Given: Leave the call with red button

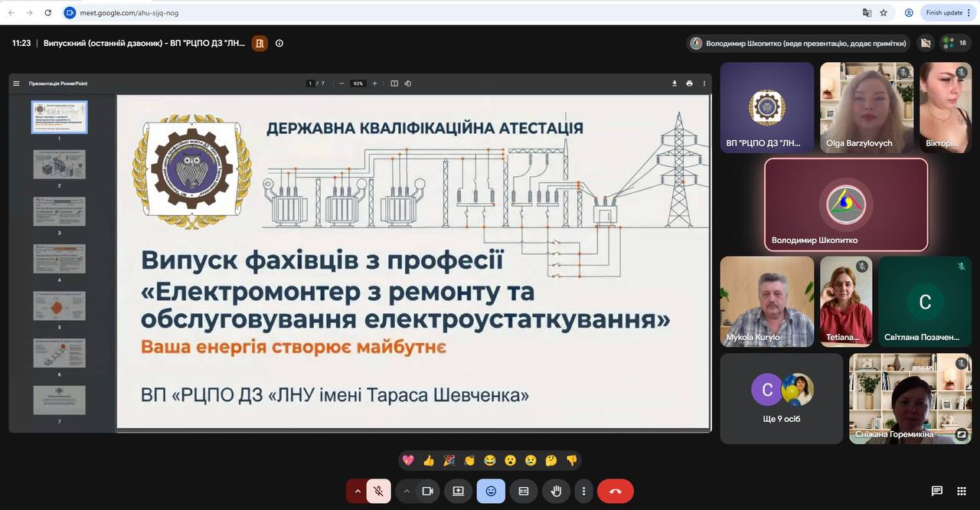Looking at the screenshot, I should [616, 491].
